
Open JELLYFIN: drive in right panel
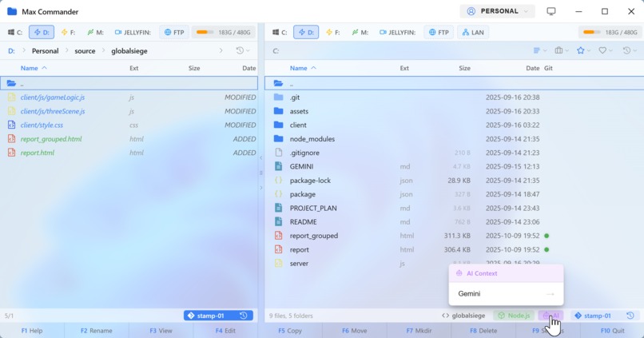(x=397, y=33)
